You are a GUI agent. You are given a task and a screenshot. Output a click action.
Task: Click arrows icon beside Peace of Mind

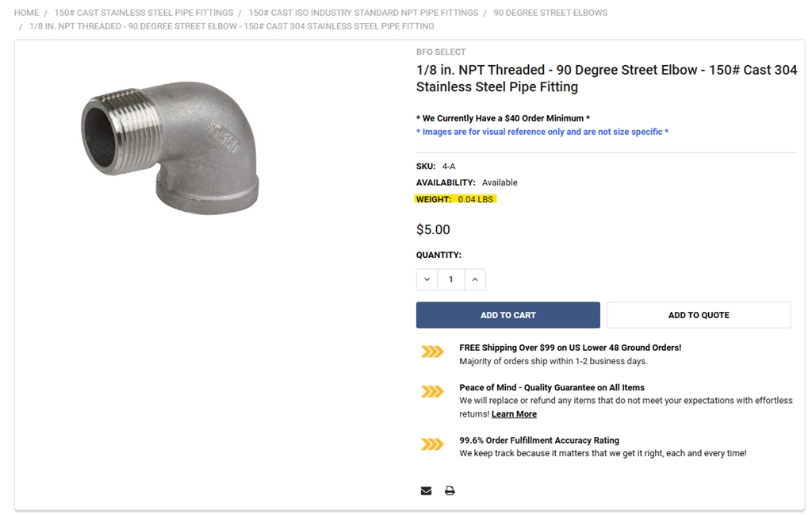coord(432,391)
